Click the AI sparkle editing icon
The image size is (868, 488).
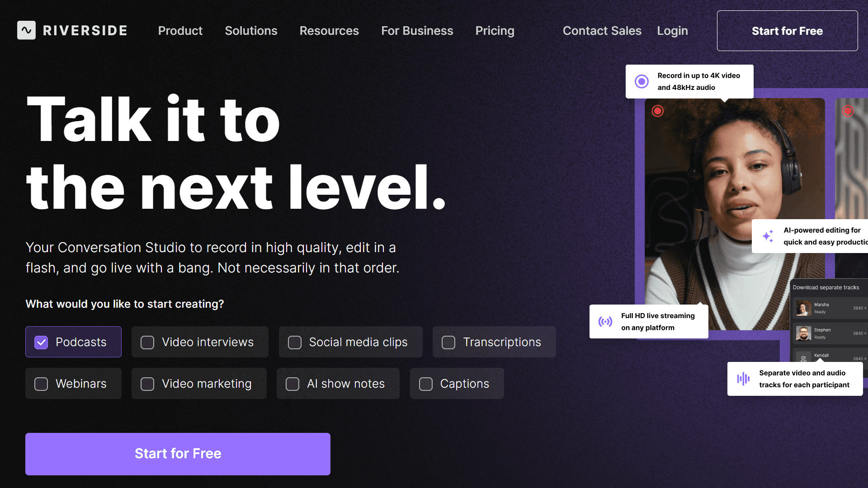(x=768, y=236)
